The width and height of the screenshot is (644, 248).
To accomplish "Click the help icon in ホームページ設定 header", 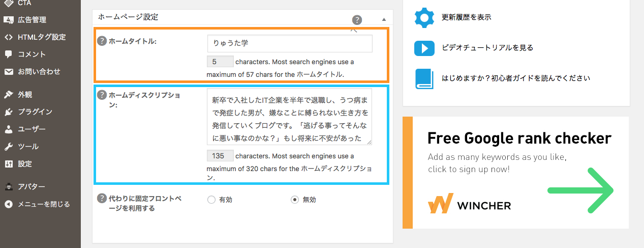I will click(x=357, y=20).
